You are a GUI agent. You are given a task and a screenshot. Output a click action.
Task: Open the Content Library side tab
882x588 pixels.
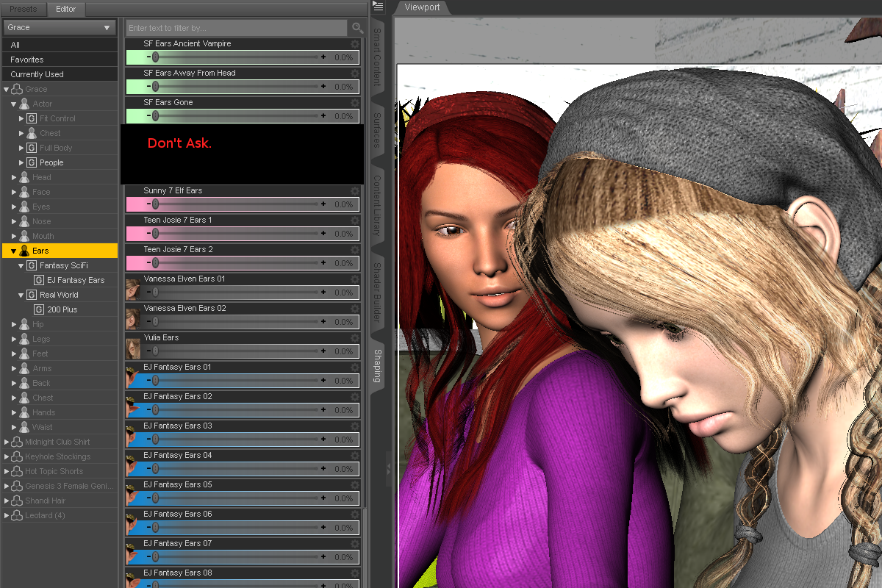click(376, 205)
